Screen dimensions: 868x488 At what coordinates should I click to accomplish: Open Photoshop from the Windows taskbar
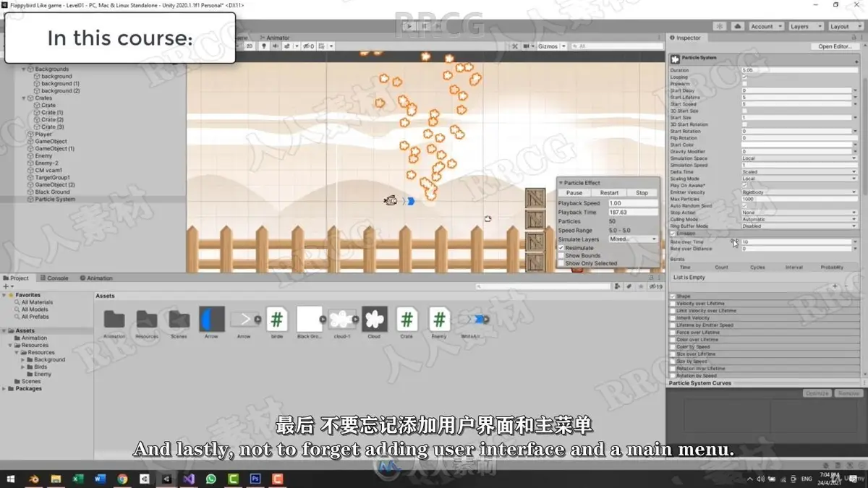255,479
